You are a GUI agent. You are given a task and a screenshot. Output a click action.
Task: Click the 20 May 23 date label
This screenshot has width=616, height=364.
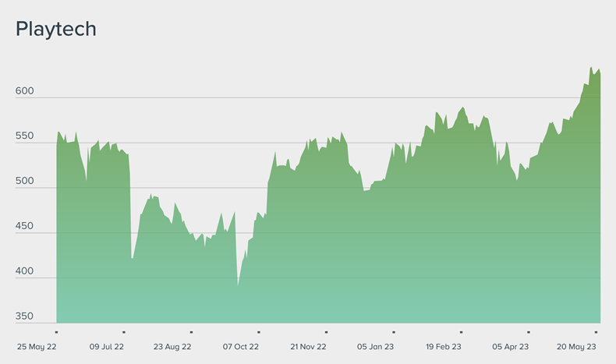(x=577, y=346)
